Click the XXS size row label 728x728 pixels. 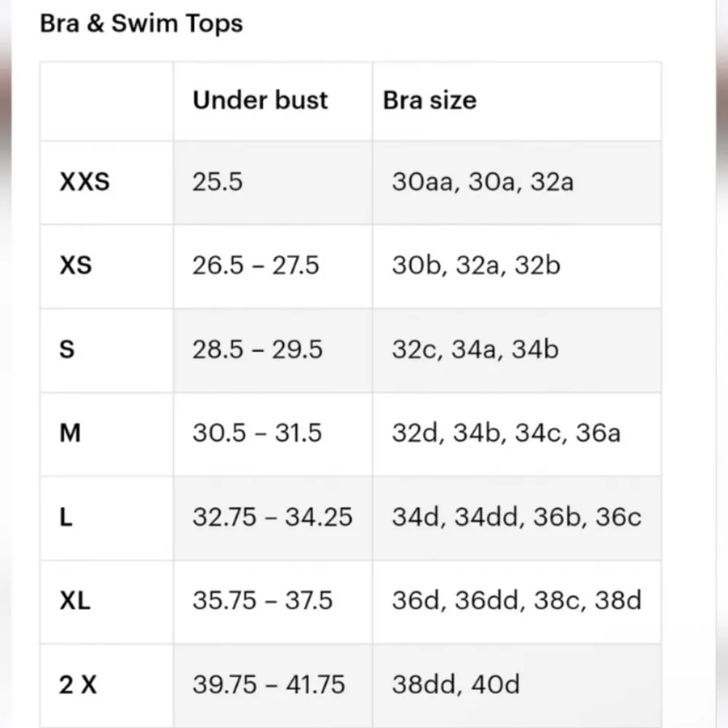click(84, 181)
